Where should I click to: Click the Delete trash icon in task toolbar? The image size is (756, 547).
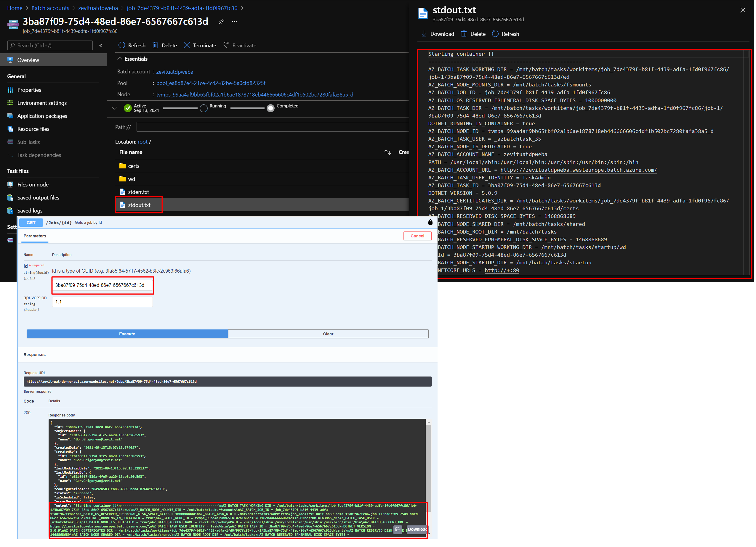coord(155,45)
